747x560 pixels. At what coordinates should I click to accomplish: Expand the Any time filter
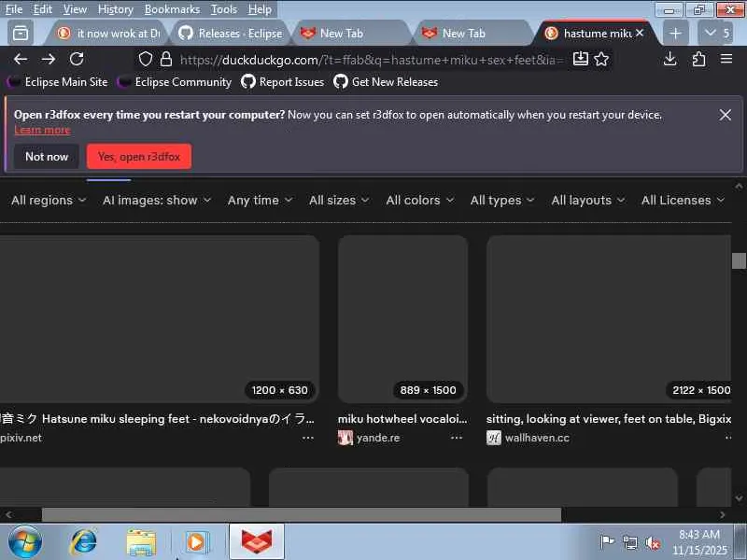[x=260, y=201]
